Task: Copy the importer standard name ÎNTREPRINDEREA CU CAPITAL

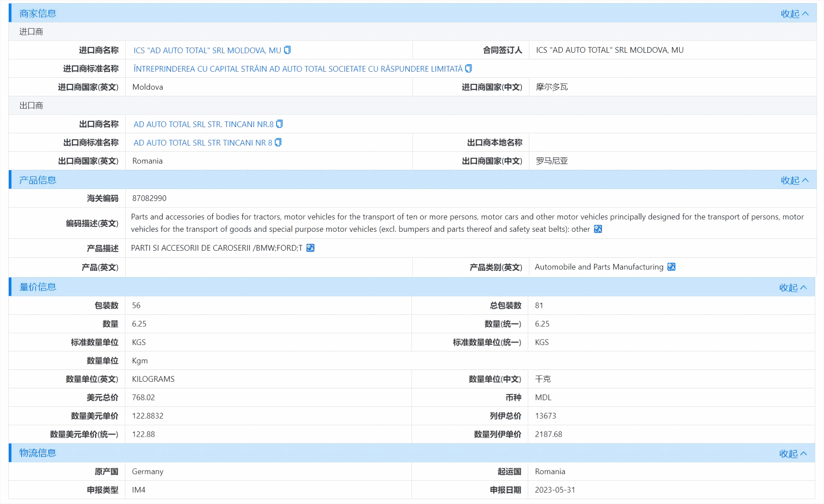Action: tap(468, 69)
